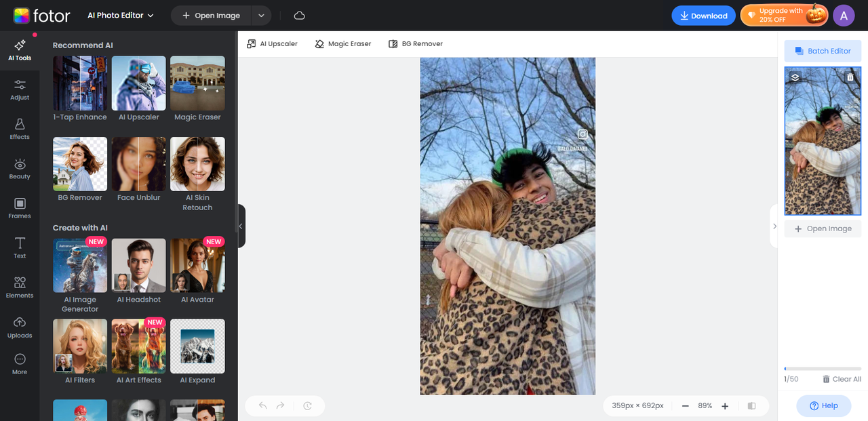868x421 pixels.
Task: Open the Uploads panel
Action: 20,327
